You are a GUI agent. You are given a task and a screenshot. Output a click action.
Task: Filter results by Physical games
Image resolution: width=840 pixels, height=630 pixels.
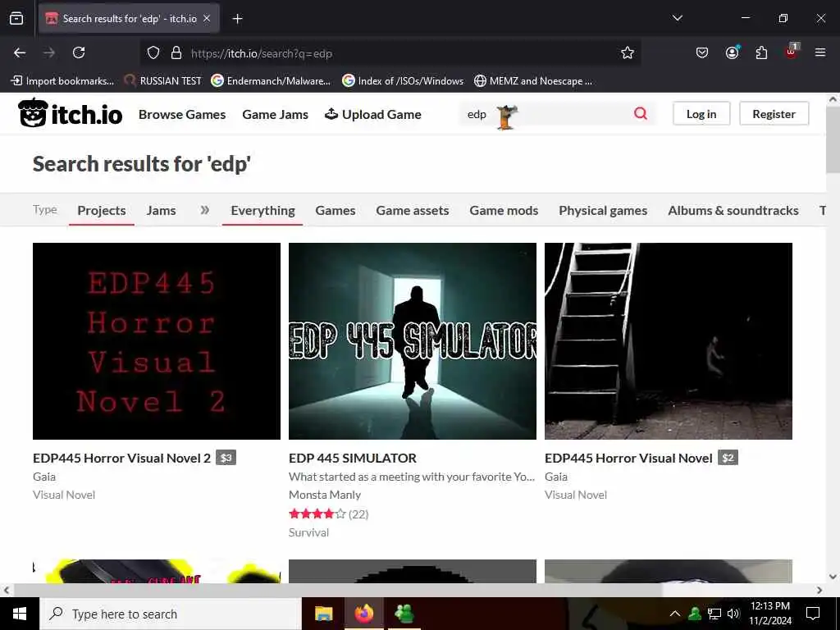pyautogui.click(x=603, y=211)
